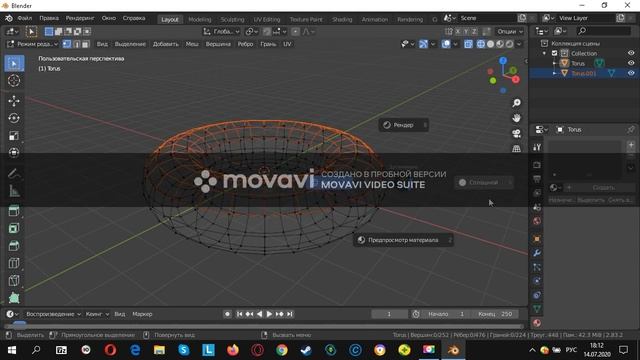Click the timeline play button
The height and width of the screenshot is (360, 640).
(269, 314)
